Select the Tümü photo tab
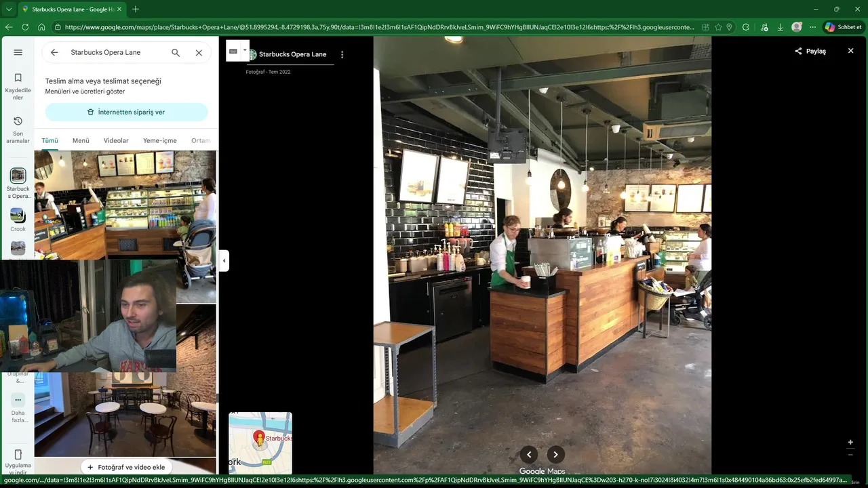Screen dimensions: 868x488 50,140
